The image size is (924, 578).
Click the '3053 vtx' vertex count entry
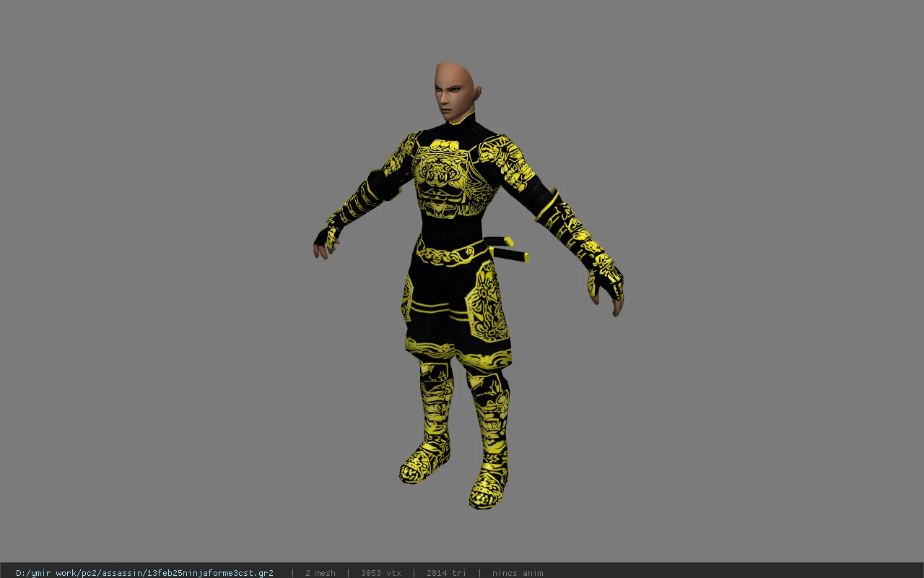click(x=381, y=573)
